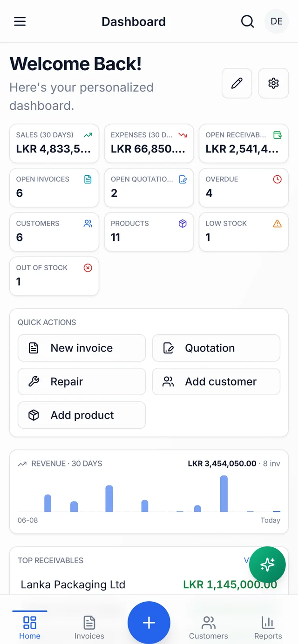
Task: Click the Add product button
Action: (81, 415)
